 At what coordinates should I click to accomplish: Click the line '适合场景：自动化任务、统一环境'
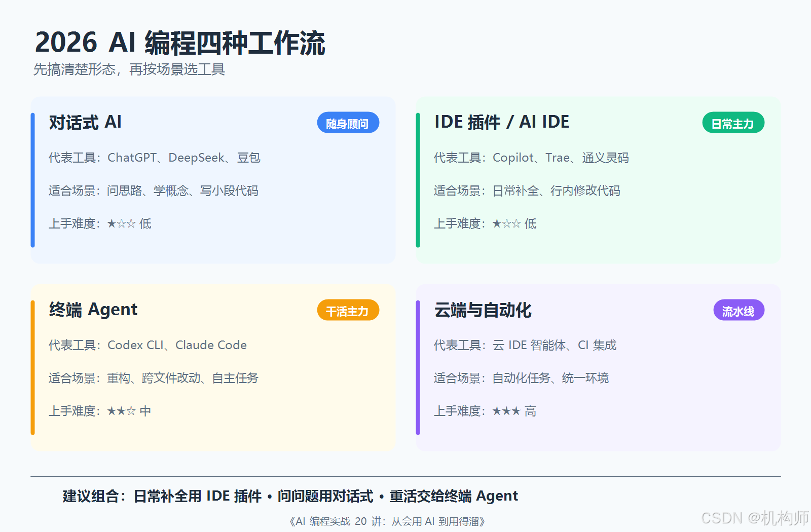522,378
